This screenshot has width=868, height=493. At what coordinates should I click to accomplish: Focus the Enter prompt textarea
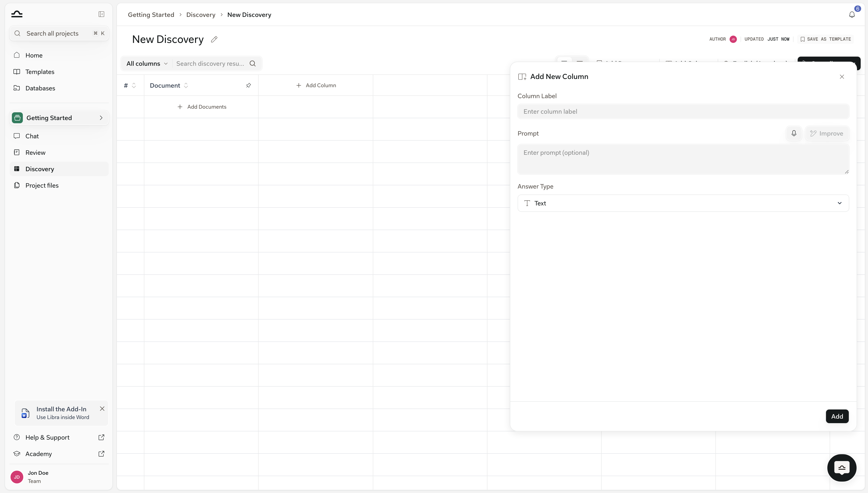tap(683, 160)
